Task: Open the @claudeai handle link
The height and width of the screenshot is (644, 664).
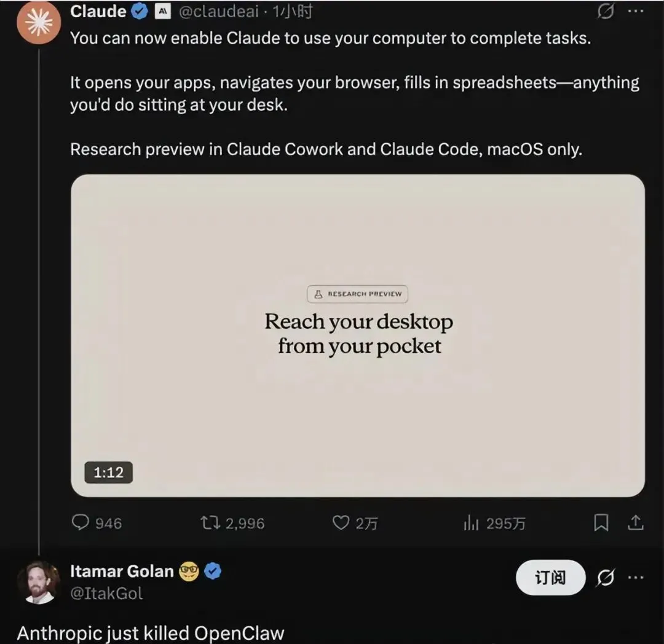Action: tap(218, 11)
